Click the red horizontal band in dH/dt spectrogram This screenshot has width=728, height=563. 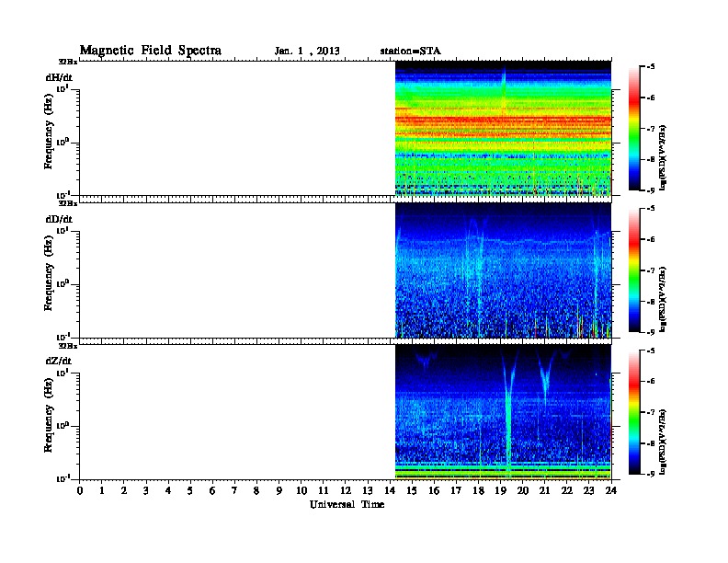[x=503, y=120]
